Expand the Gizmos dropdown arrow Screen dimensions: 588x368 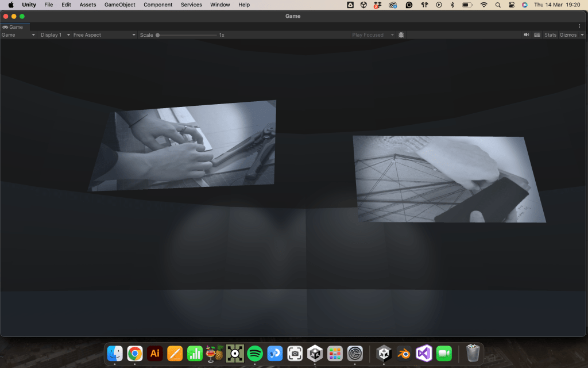(x=582, y=35)
